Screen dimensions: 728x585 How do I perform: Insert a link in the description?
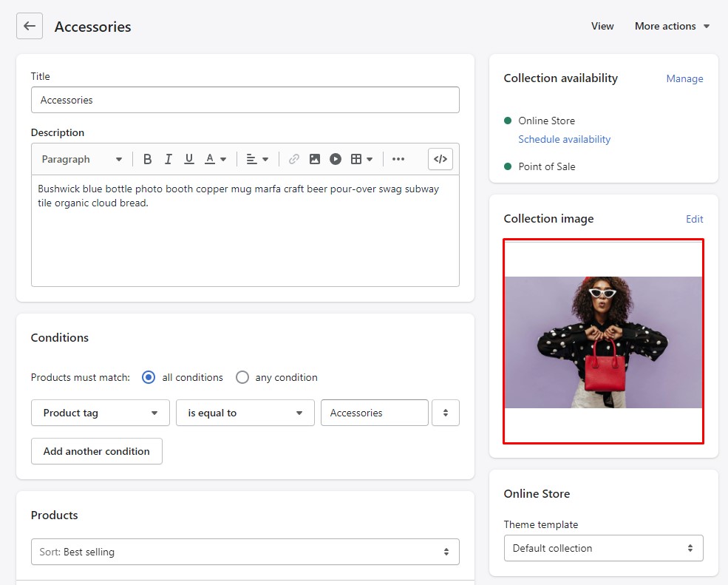(294, 159)
